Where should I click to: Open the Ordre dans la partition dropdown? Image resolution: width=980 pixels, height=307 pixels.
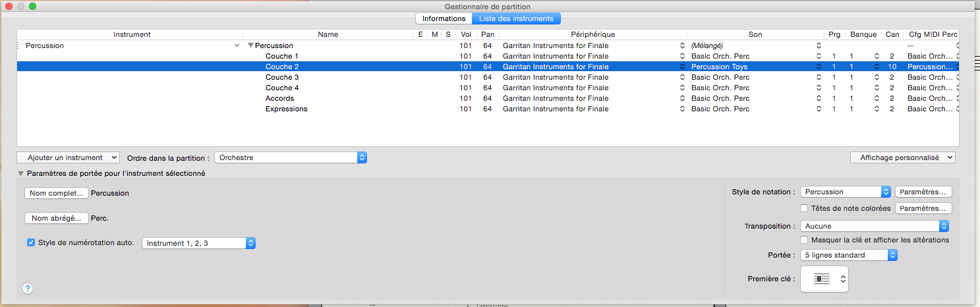pyautogui.click(x=290, y=157)
